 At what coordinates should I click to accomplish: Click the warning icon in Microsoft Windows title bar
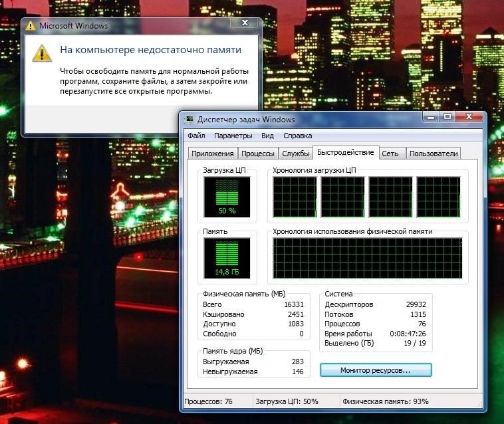(30, 26)
